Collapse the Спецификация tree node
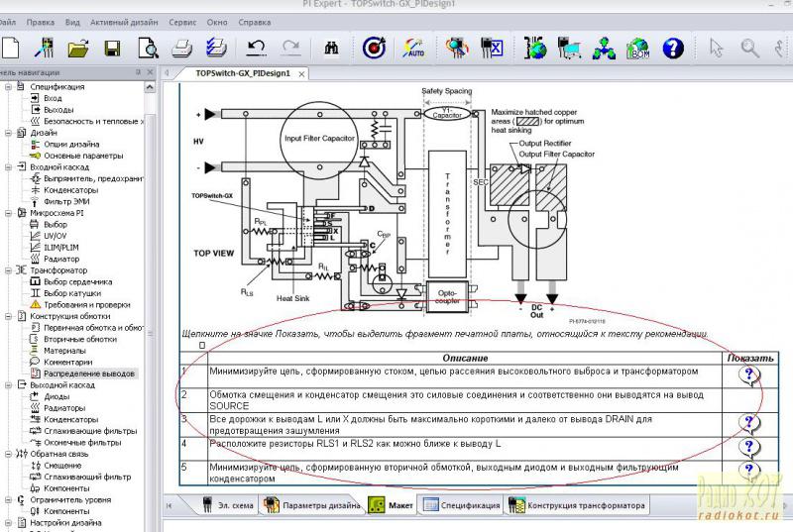Viewport: 793px width, 532px height. pos(9,86)
